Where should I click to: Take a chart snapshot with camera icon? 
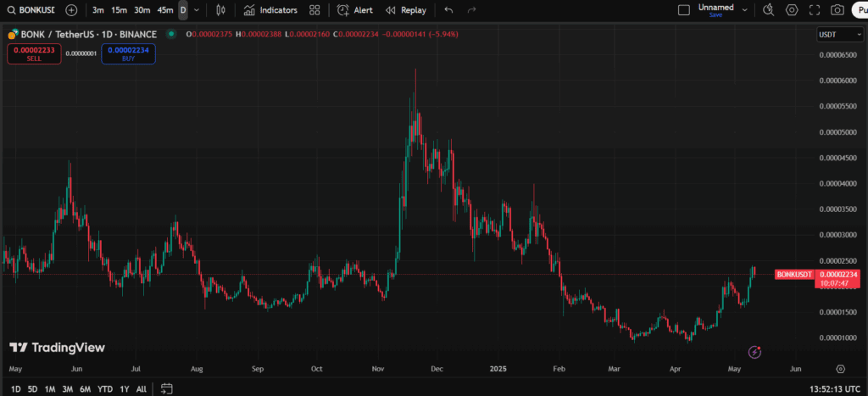(838, 10)
